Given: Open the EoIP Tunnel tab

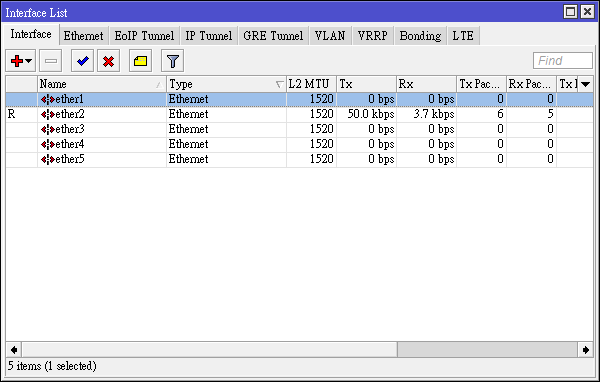Looking at the screenshot, I should coord(144,36).
